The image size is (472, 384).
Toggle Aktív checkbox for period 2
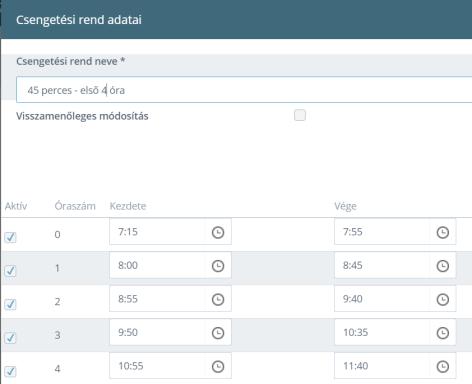[x=10, y=304]
